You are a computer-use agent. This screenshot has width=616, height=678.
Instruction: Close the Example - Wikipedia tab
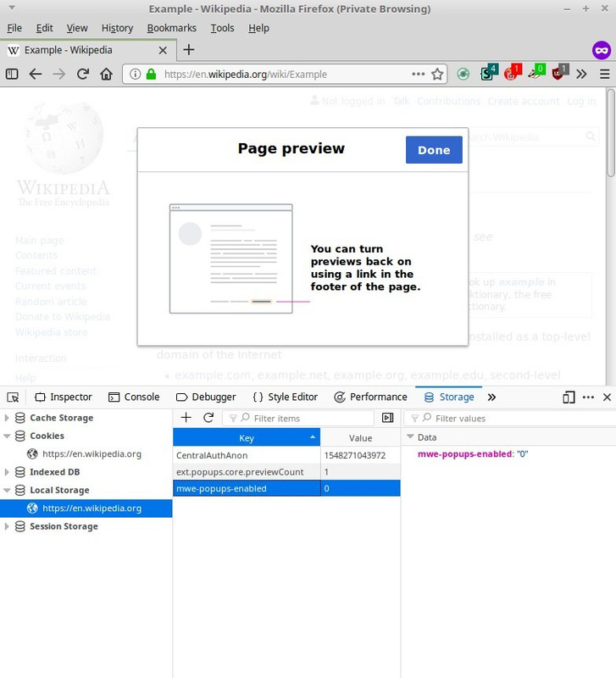163,50
